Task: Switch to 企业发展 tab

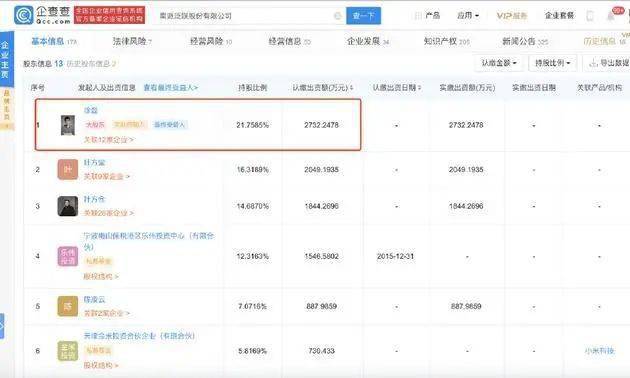Action: tap(368, 41)
